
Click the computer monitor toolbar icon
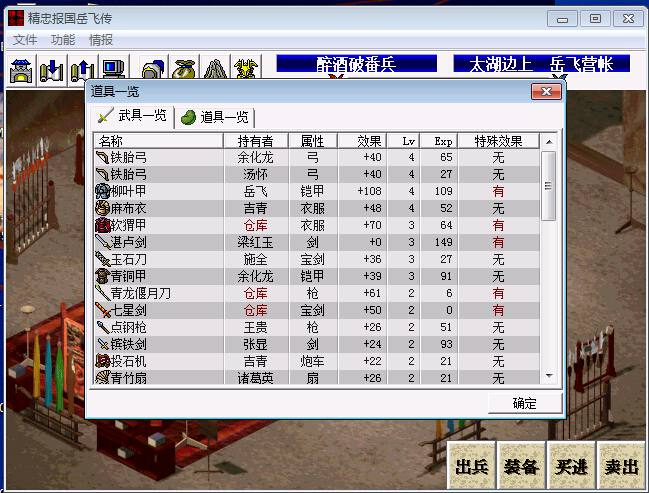coord(112,70)
